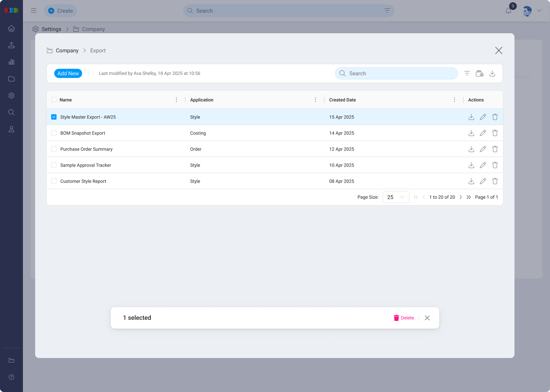The height and width of the screenshot is (392, 550).
Task: Open the home icon in sidebar
Action: [11, 28]
